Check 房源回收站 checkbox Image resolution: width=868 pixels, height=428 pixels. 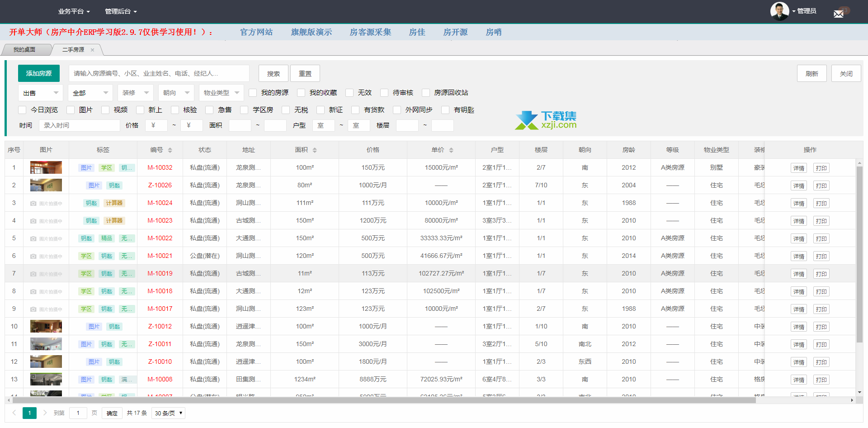pyautogui.click(x=426, y=93)
